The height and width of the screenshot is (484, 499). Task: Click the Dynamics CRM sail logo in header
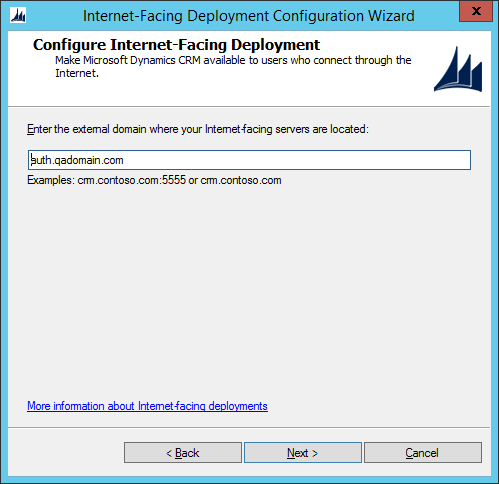(x=458, y=69)
